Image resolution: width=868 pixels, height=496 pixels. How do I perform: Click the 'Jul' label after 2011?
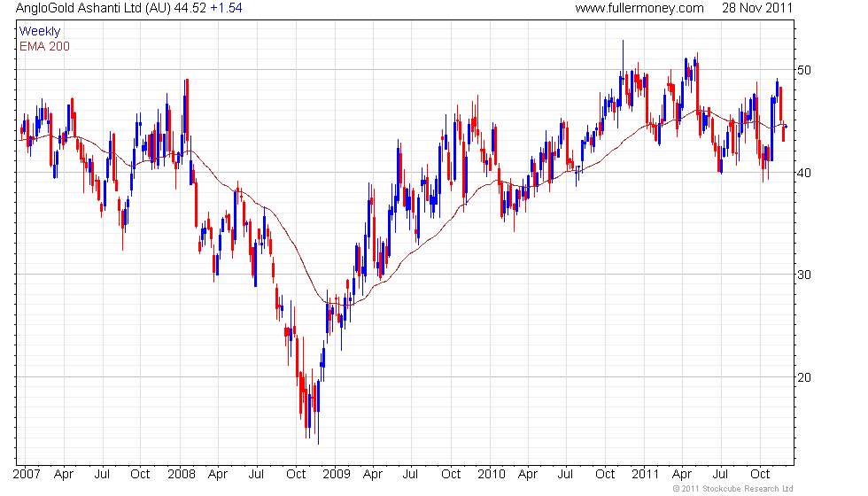(x=719, y=475)
